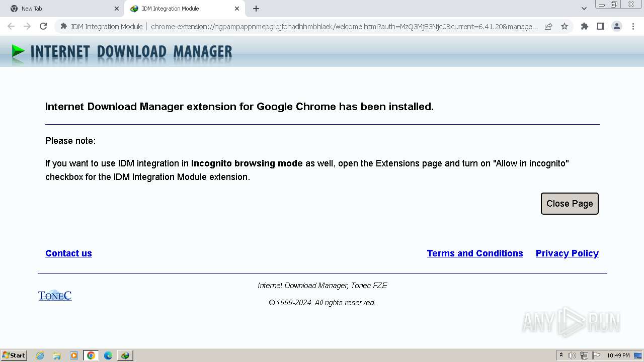Go forward in browser history
The height and width of the screenshot is (362, 644).
[27, 26]
